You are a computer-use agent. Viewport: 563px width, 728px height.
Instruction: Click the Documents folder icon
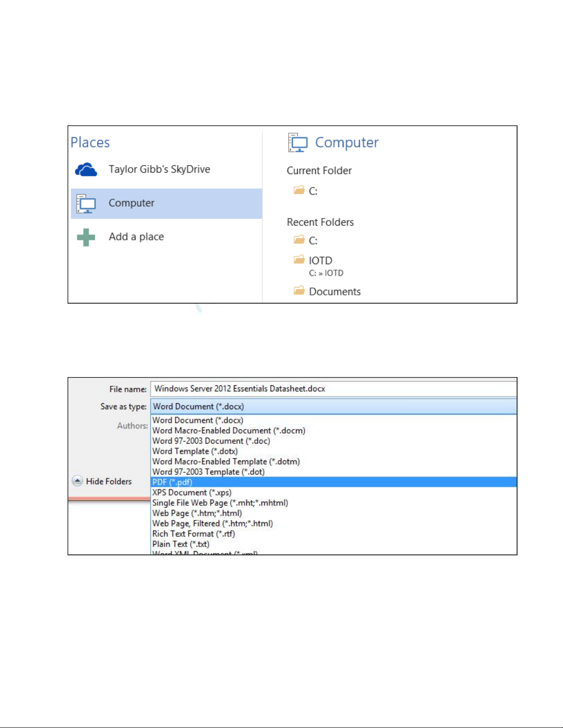[299, 291]
